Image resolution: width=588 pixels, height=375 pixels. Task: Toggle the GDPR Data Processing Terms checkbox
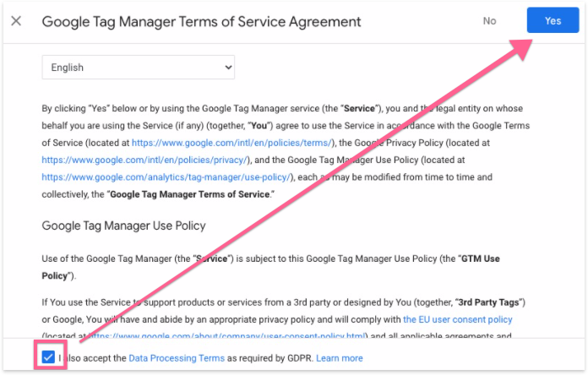click(48, 357)
